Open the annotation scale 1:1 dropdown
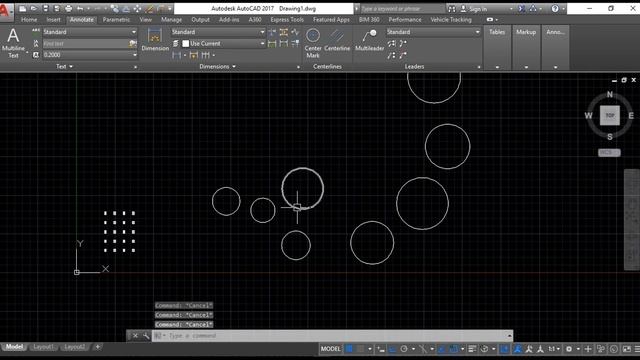The image size is (640, 360). pyautogui.click(x=553, y=349)
